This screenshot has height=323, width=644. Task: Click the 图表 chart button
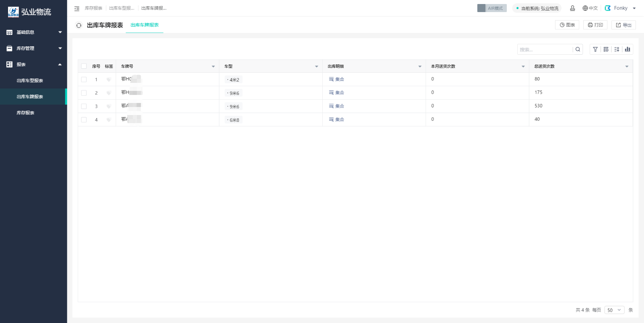coord(567,25)
